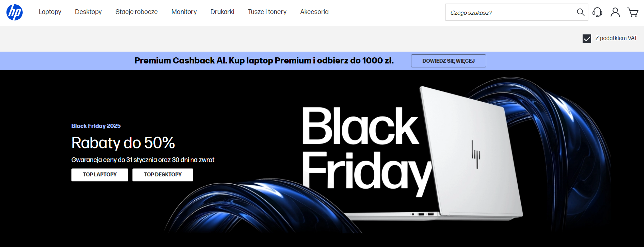Click the Black Friday 2025 link text
The height and width of the screenshot is (247, 644).
point(96,126)
